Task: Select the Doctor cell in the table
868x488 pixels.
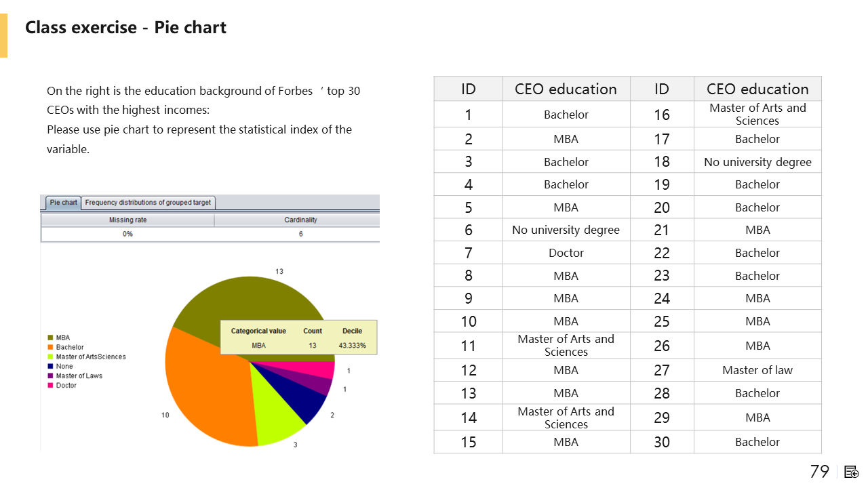Action: [566, 253]
